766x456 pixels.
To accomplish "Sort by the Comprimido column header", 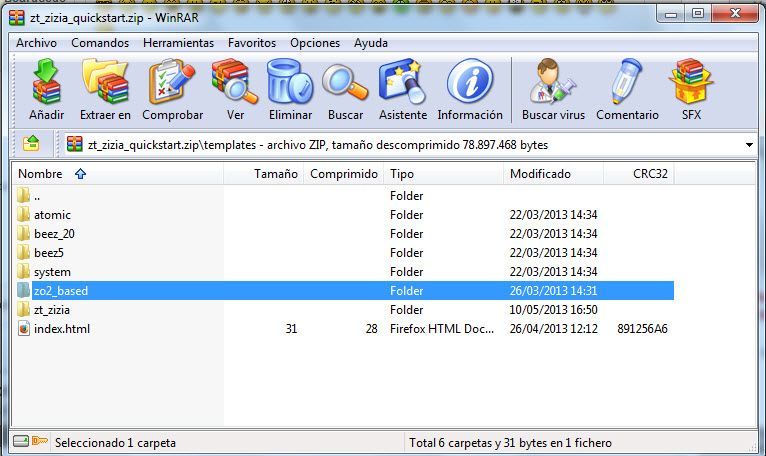I will (x=343, y=174).
